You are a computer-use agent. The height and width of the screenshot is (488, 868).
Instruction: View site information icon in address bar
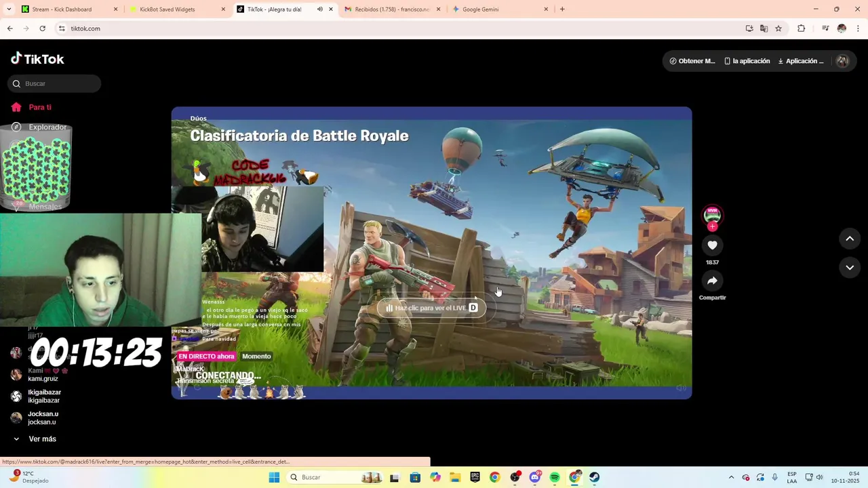(62, 28)
